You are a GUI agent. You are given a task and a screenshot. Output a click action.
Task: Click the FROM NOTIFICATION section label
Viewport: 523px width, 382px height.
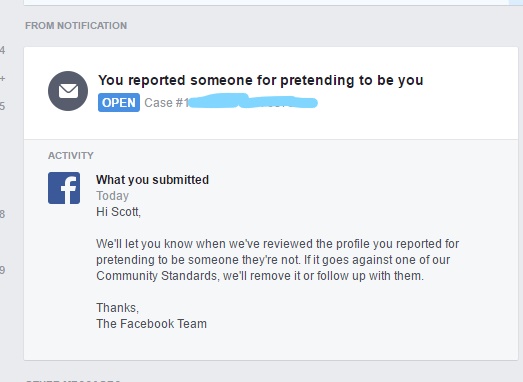pyautogui.click(x=76, y=26)
